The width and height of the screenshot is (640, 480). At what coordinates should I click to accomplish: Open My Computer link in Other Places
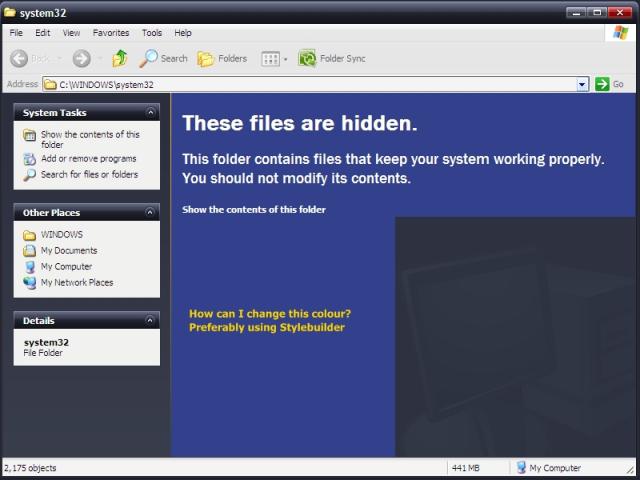point(67,267)
